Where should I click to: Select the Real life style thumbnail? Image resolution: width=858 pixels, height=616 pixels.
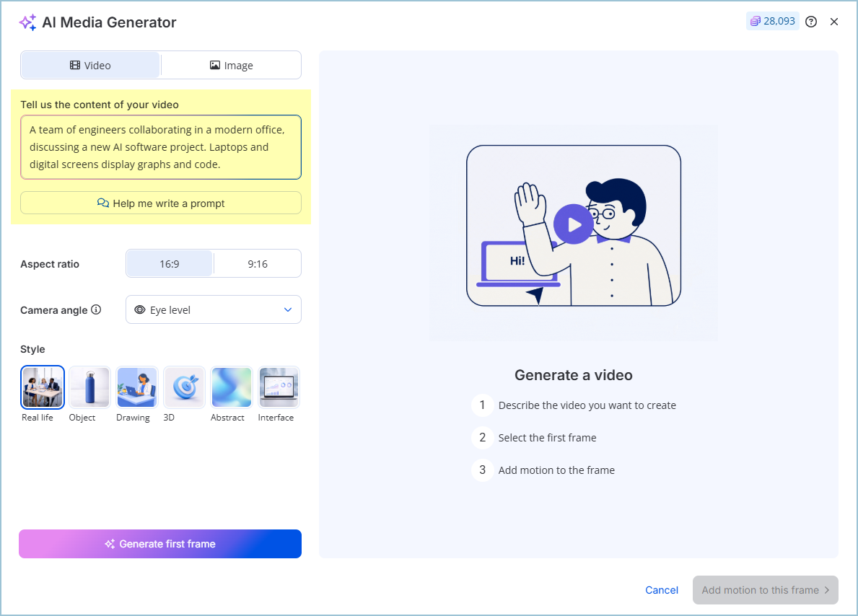tap(43, 387)
